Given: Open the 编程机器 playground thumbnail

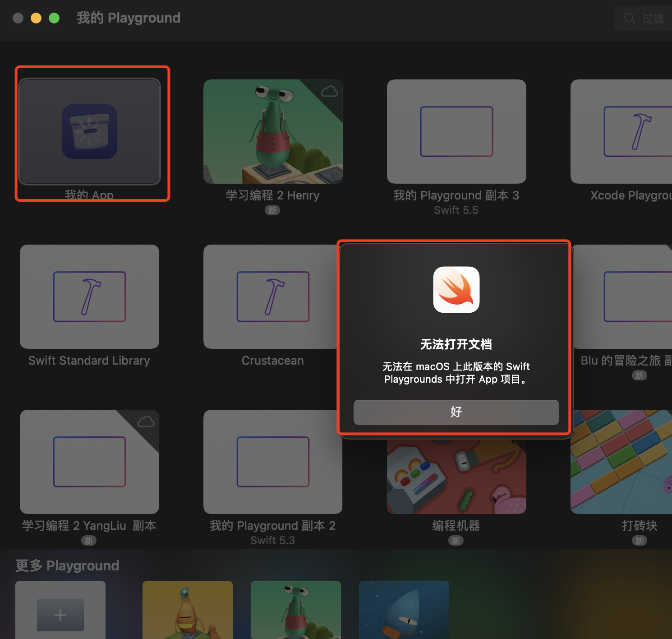Looking at the screenshot, I should [456, 476].
